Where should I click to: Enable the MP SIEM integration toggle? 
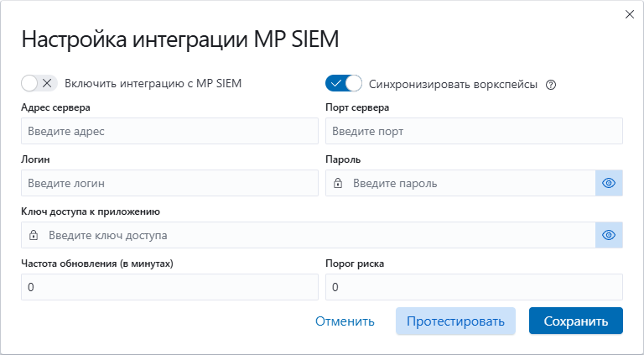pos(39,83)
